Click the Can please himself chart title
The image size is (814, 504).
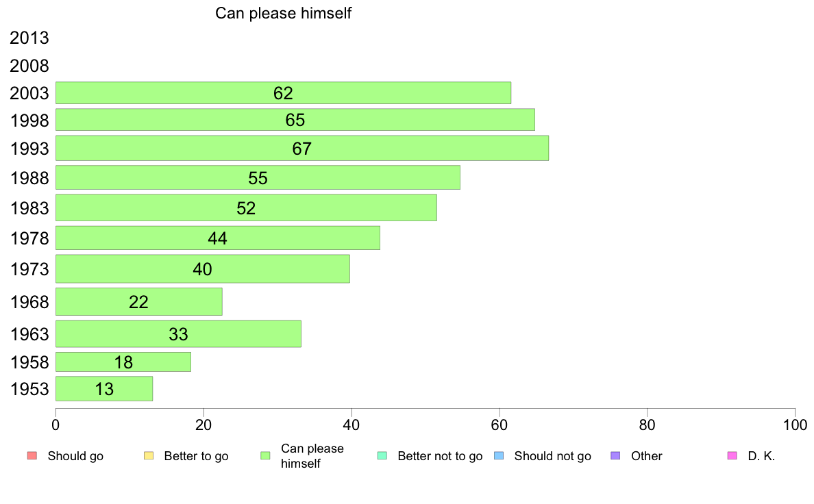[x=283, y=13]
